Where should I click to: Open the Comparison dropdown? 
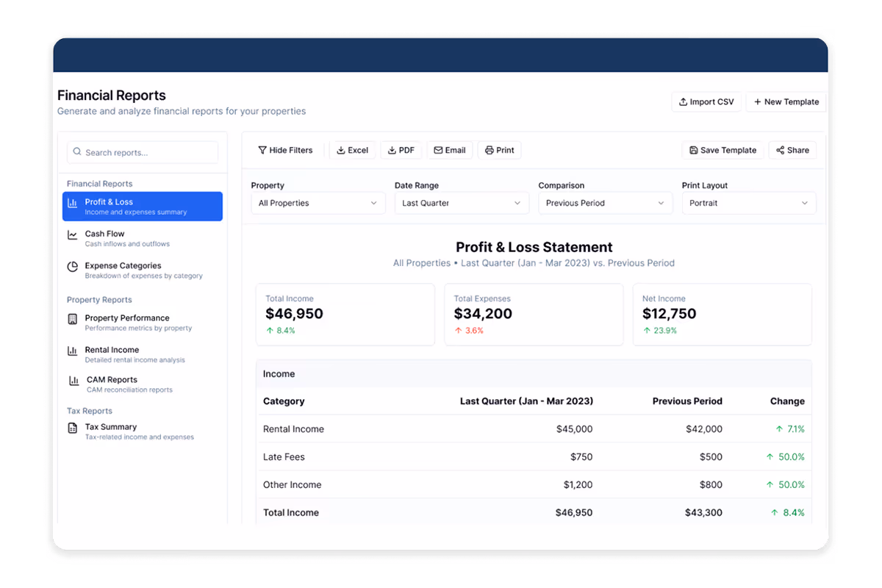click(x=606, y=203)
